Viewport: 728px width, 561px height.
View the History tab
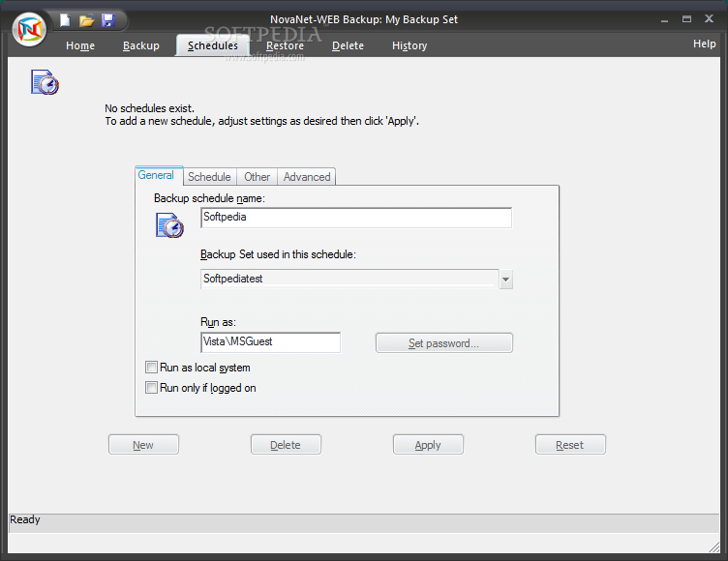(x=409, y=45)
